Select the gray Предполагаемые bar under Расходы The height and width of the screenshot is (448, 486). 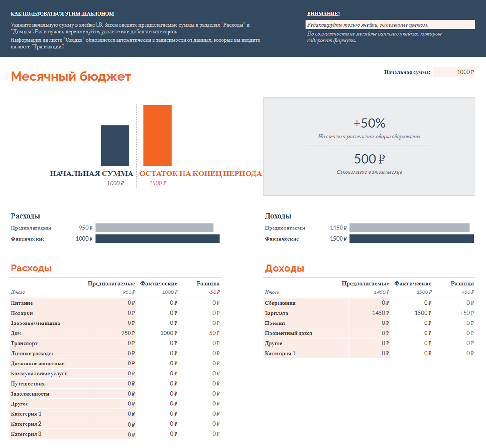tap(154, 228)
